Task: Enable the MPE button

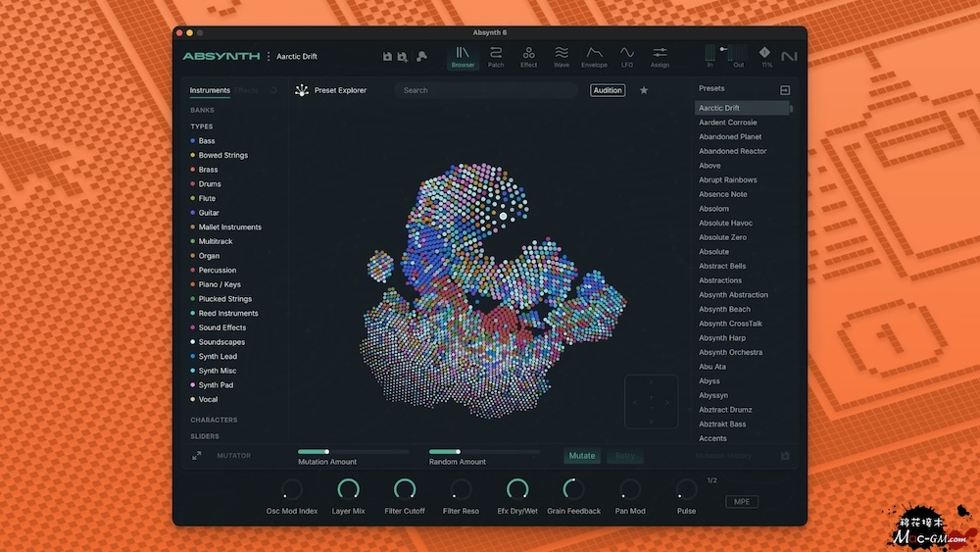Action: (x=742, y=502)
